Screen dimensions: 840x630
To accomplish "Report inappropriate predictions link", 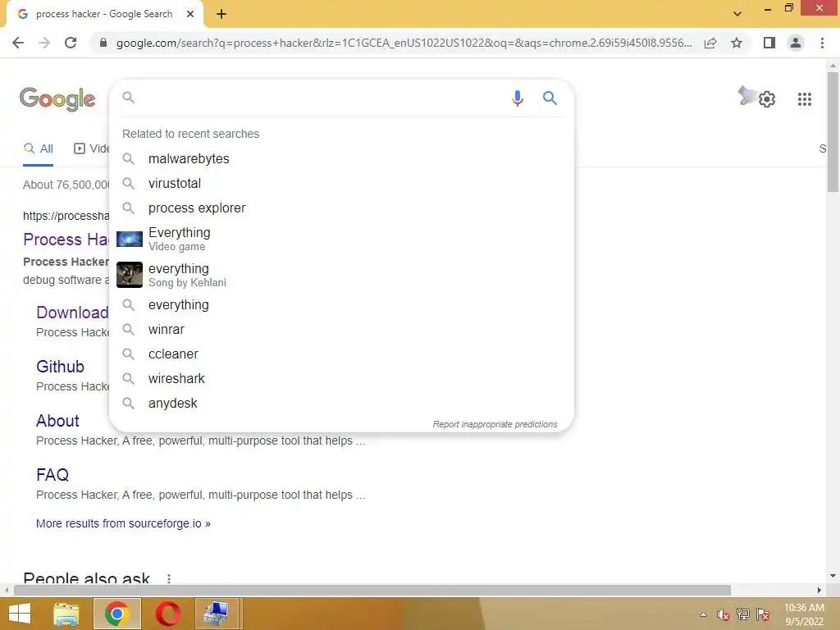I will 495,424.
